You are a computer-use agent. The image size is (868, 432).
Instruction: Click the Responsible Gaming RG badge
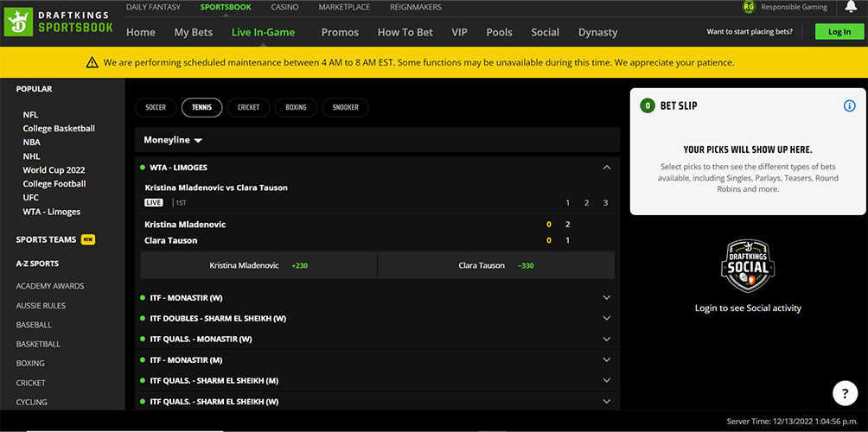coord(749,7)
